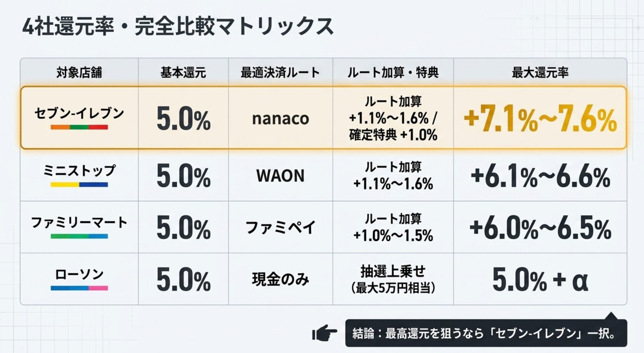
Task: Click the 現金のみ cell
Action: click(x=280, y=279)
